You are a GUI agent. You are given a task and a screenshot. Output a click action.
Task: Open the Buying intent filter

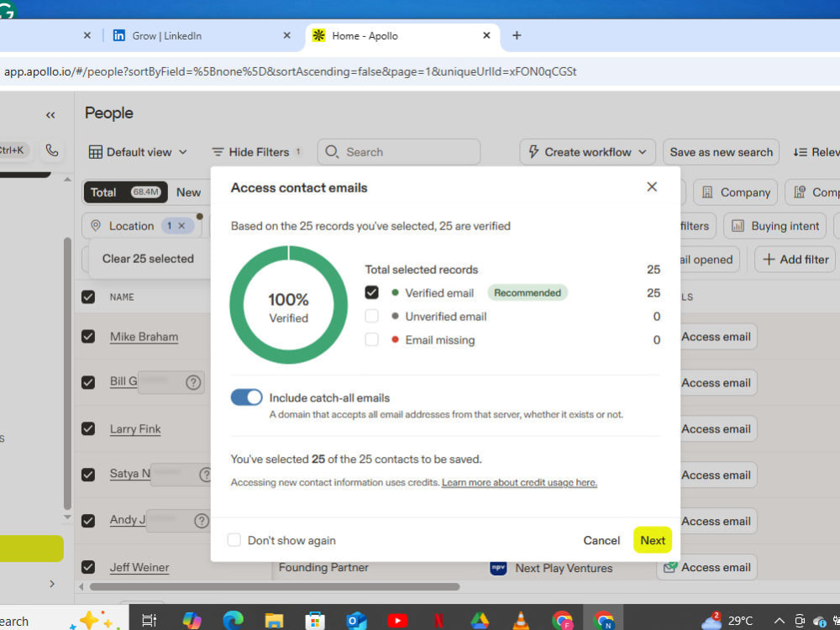[774, 226]
